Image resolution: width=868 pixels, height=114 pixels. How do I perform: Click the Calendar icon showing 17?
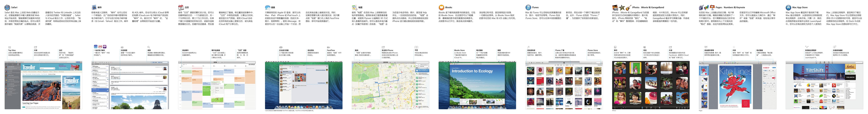click(181, 7)
